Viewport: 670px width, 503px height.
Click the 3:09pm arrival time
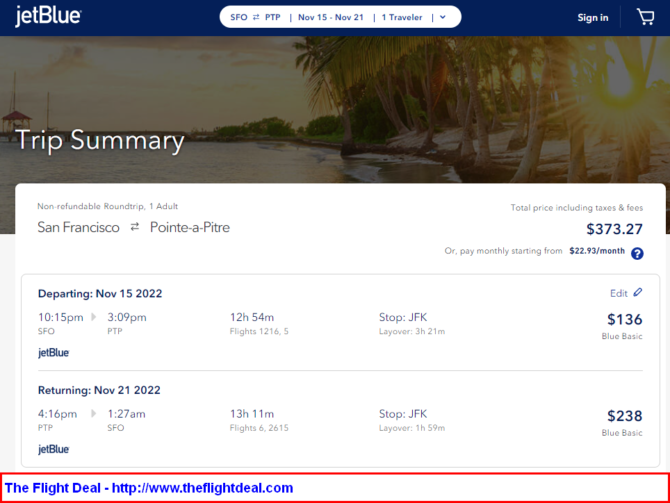point(126,317)
